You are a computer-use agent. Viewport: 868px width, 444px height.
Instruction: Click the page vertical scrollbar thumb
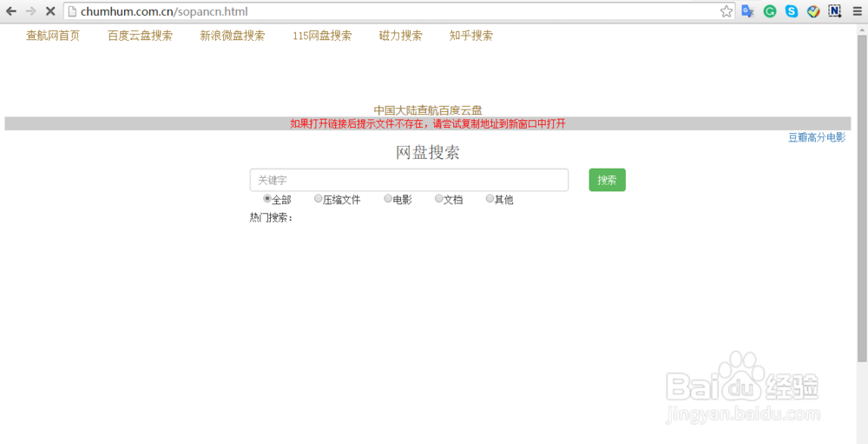point(862,198)
